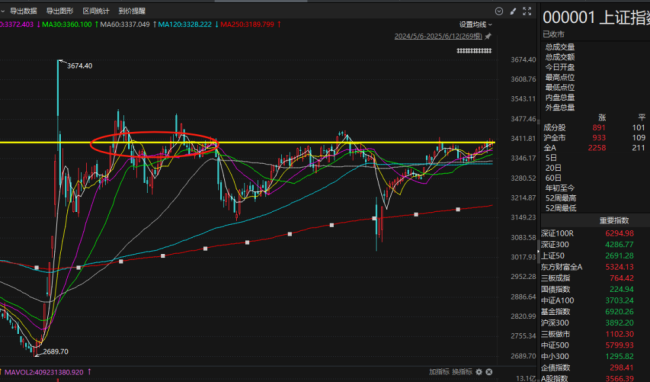The image size is (650, 382).
Task: Click the pin icon beside date range
Action: (x=488, y=36)
